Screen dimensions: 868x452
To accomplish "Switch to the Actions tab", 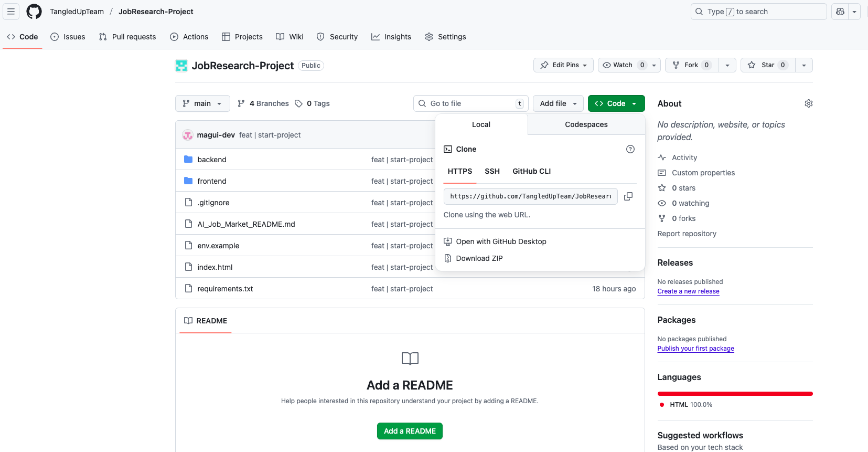I will pyautogui.click(x=189, y=37).
